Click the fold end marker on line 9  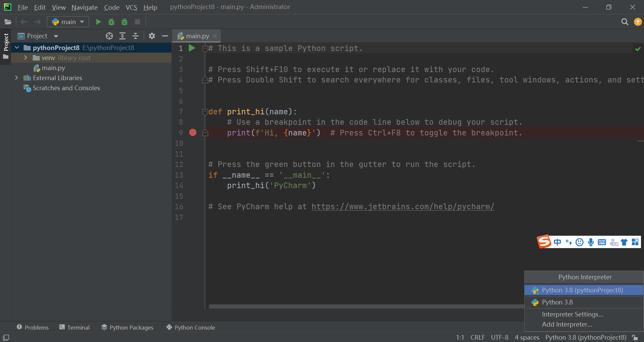click(205, 133)
